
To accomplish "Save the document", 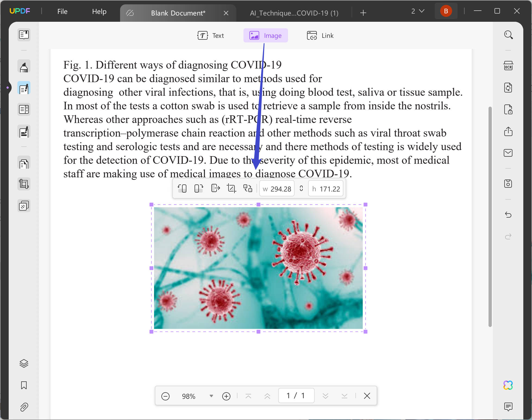I will (x=508, y=184).
